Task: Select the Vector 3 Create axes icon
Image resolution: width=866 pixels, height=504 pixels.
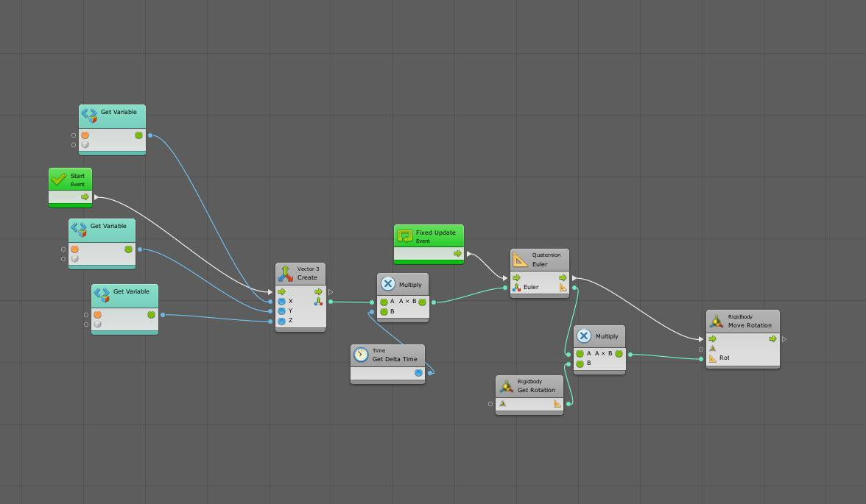Action: tap(285, 273)
